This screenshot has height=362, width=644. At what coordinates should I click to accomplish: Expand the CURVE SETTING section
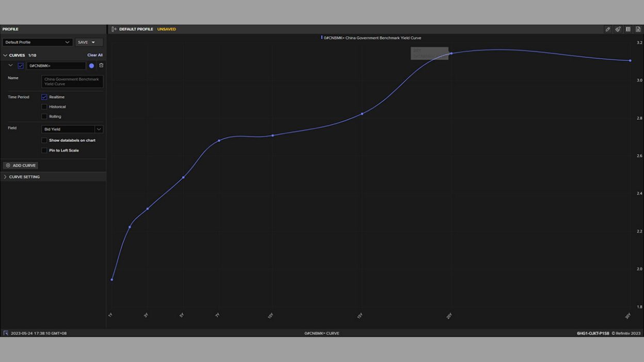(5, 176)
